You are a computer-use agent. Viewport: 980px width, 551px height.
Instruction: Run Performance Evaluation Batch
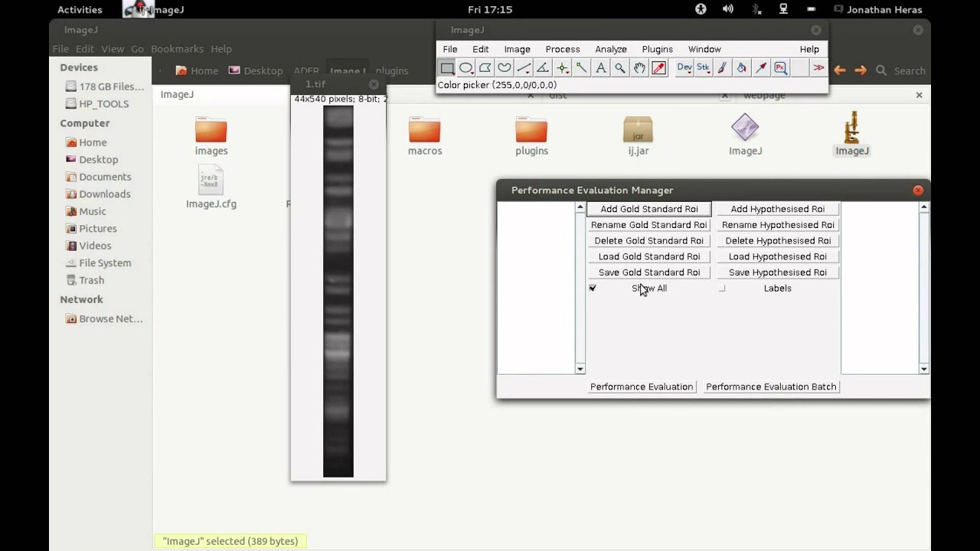[x=771, y=386]
